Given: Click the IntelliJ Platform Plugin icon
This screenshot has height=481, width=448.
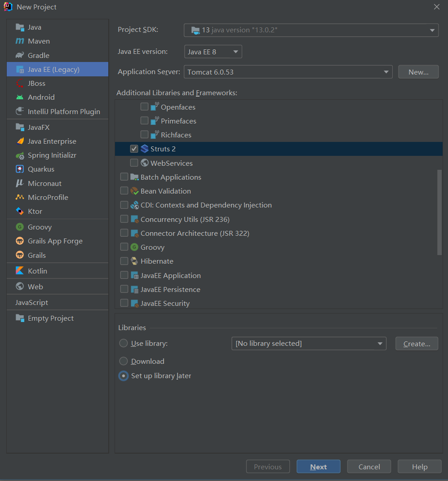Looking at the screenshot, I should [x=20, y=111].
